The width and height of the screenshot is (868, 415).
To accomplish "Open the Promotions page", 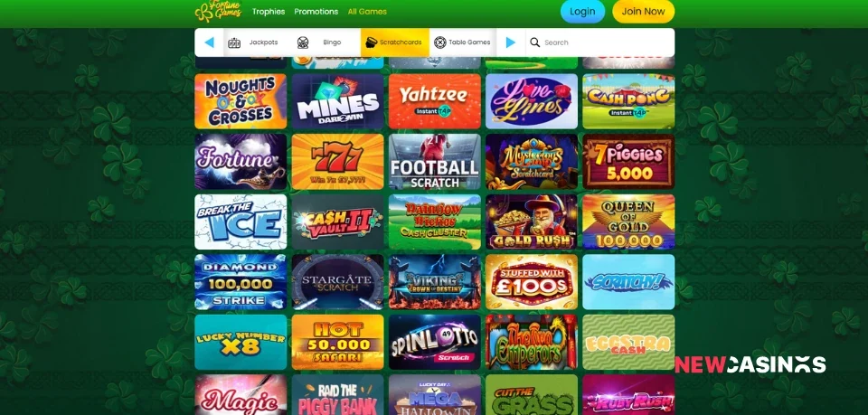I will pyautogui.click(x=316, y=12).
